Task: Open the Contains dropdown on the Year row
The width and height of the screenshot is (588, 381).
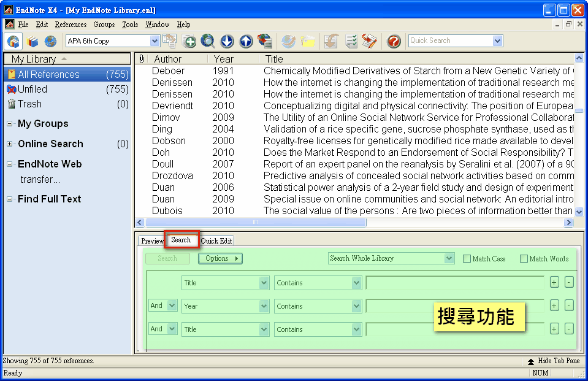Action: tap(356, 306)
